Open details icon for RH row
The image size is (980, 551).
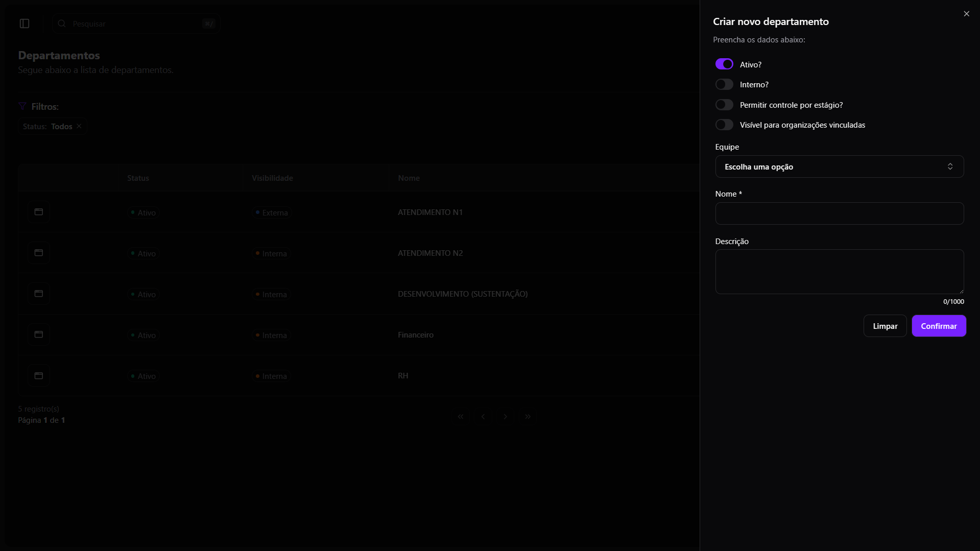39,375
